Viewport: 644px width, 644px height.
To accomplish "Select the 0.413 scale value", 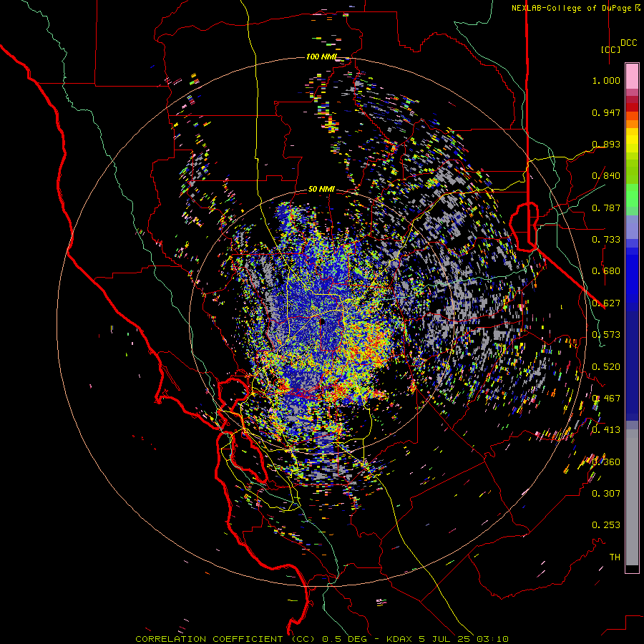I will pyautogui.click(x=606, y=430).
